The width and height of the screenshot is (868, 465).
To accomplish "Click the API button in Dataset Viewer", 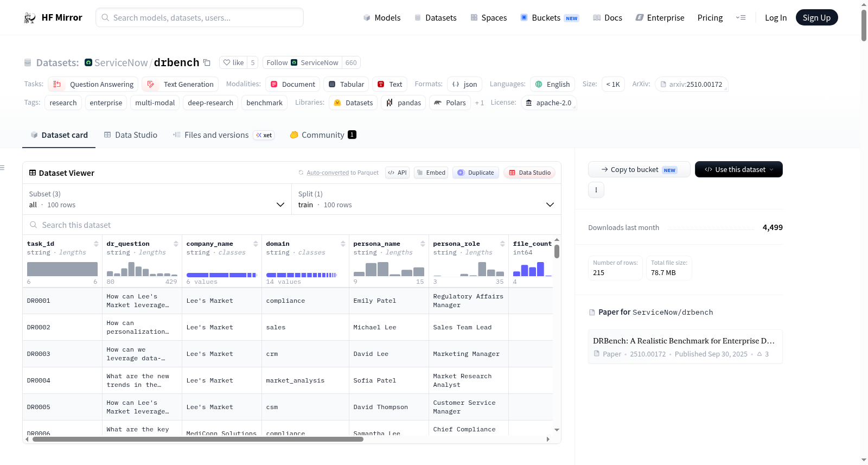I will [397, 173].
